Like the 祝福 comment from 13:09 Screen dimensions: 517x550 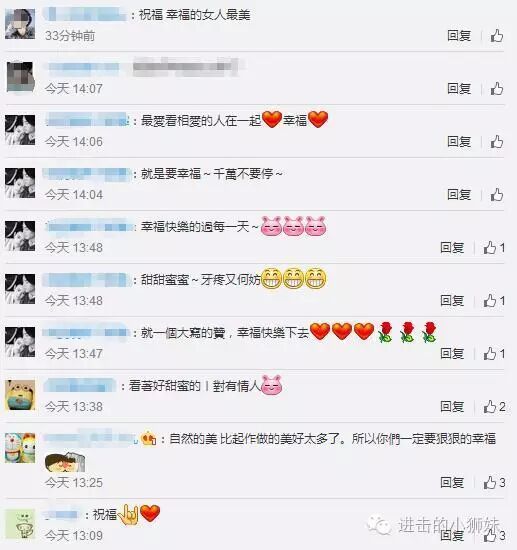494,535
